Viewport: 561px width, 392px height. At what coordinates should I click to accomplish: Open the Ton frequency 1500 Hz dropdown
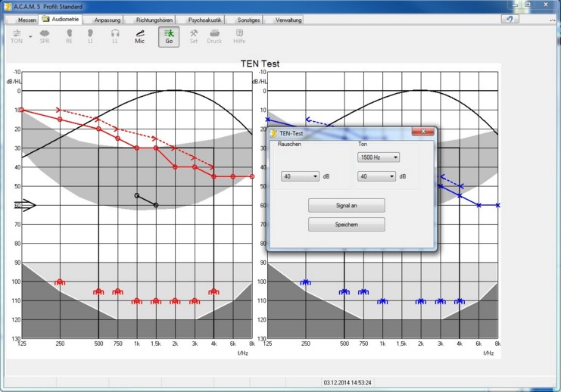click(x=379, y=157)
